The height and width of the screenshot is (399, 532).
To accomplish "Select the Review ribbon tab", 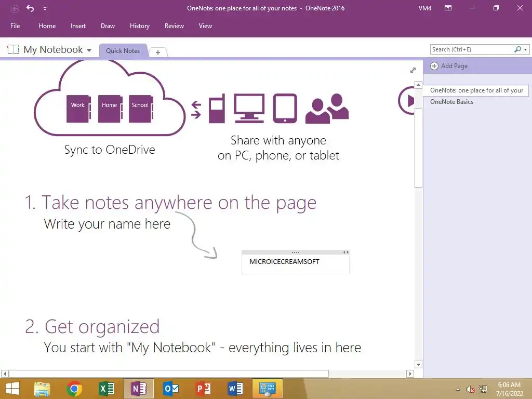I will coord(174,26).
